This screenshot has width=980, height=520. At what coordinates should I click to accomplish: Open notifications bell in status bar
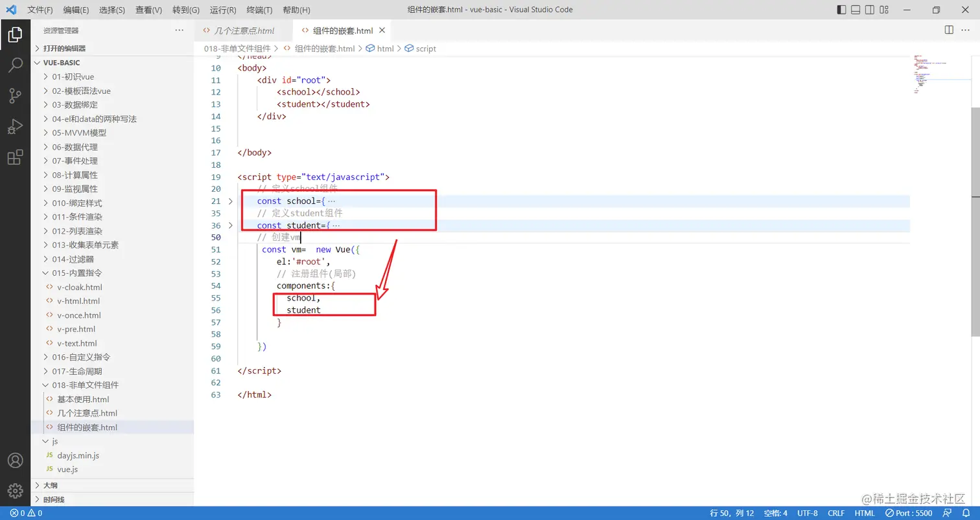coord(966,513)
